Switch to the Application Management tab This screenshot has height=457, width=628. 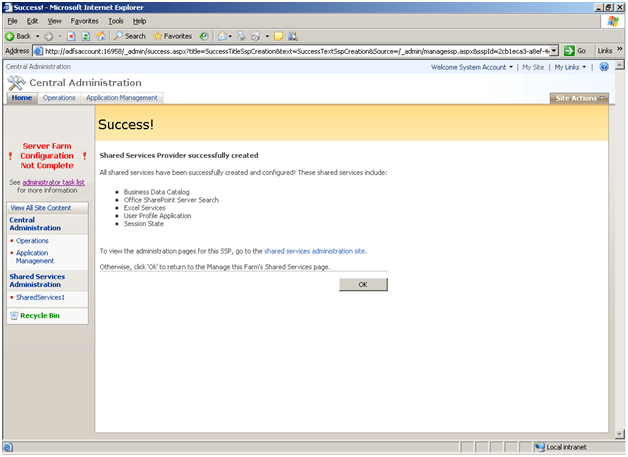pyautogui.click(x=122, y=98)
